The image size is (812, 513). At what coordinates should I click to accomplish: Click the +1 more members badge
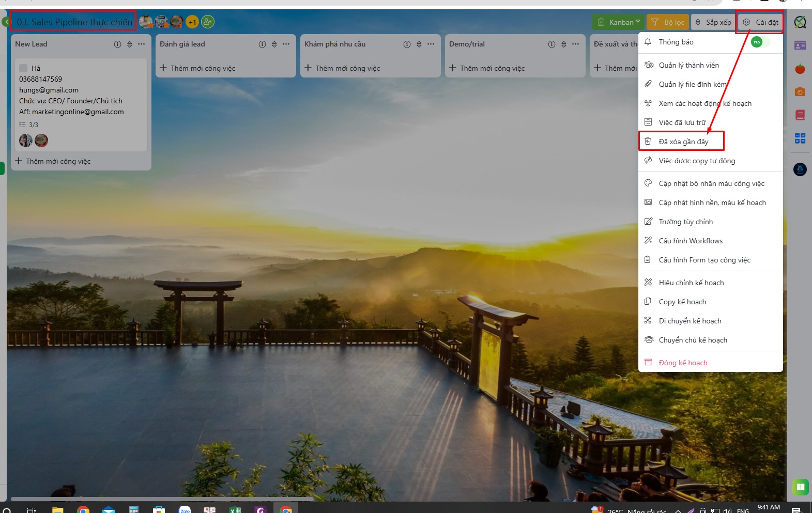point(192,22)
